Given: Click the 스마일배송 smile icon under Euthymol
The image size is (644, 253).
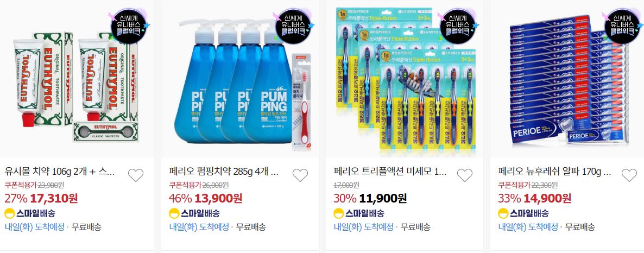Looking at the screenshot, I should click(x=10, y=213).
